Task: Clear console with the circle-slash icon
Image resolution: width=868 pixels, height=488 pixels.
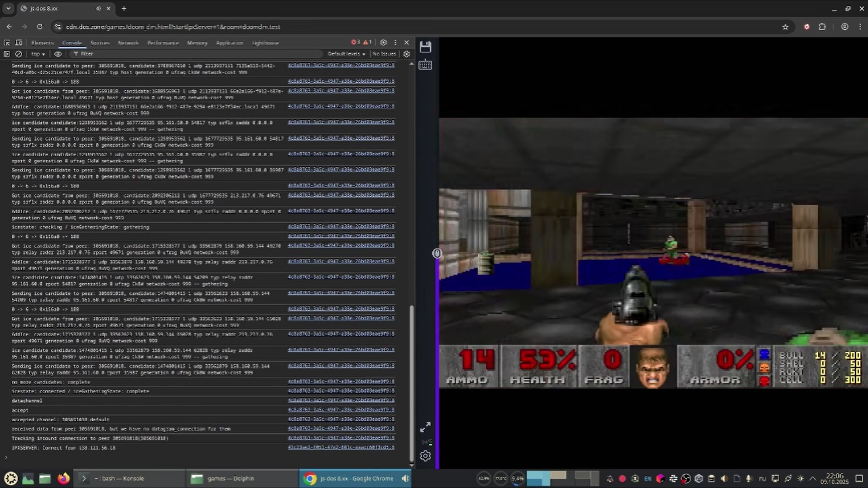Action: (19, 54)
